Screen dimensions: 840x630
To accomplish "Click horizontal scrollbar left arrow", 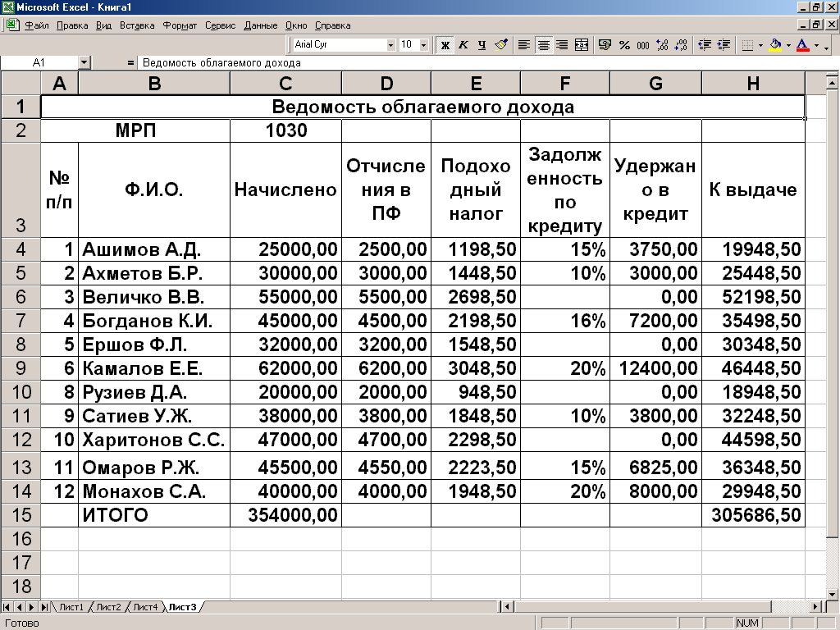I will pyautogui.click(x=508, y=607).
